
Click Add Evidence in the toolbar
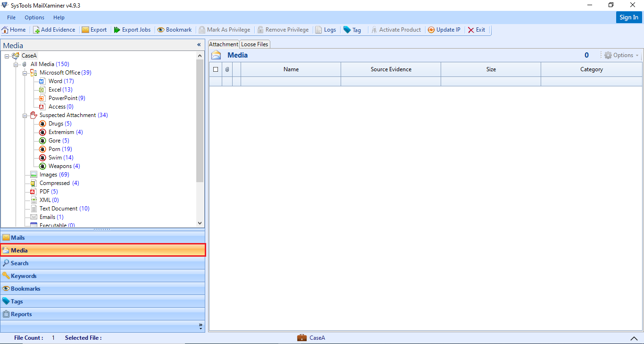point(54,30)
